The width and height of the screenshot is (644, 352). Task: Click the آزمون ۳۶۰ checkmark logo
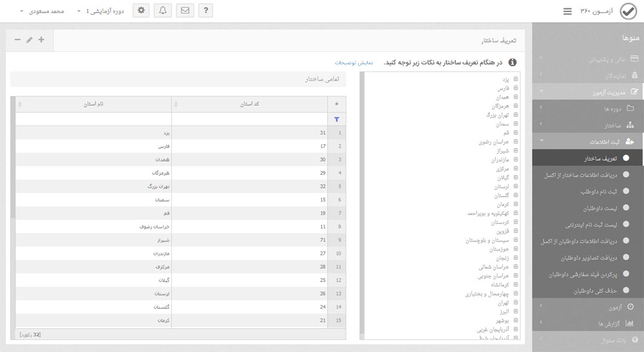pos(628,12)
